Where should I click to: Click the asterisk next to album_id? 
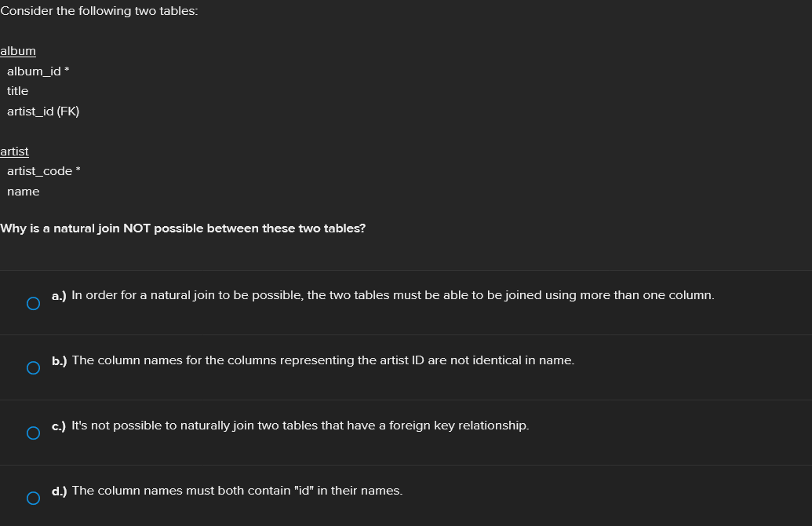click(67, 71)
